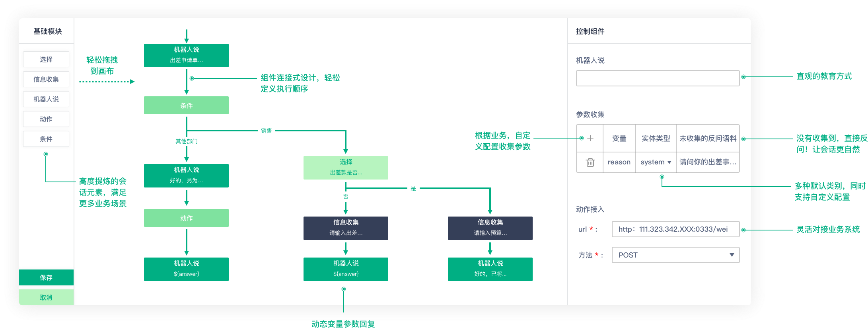Click the 参数收集 section label
Screen dimensions: 868x328
[590, 115]
